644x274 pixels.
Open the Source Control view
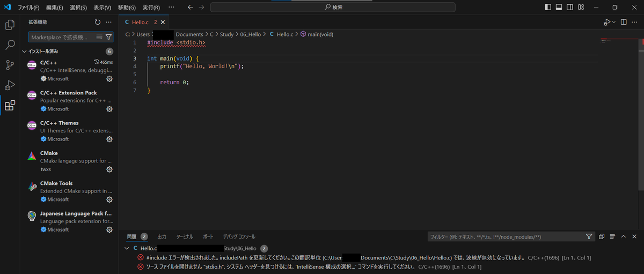point(10,65)
